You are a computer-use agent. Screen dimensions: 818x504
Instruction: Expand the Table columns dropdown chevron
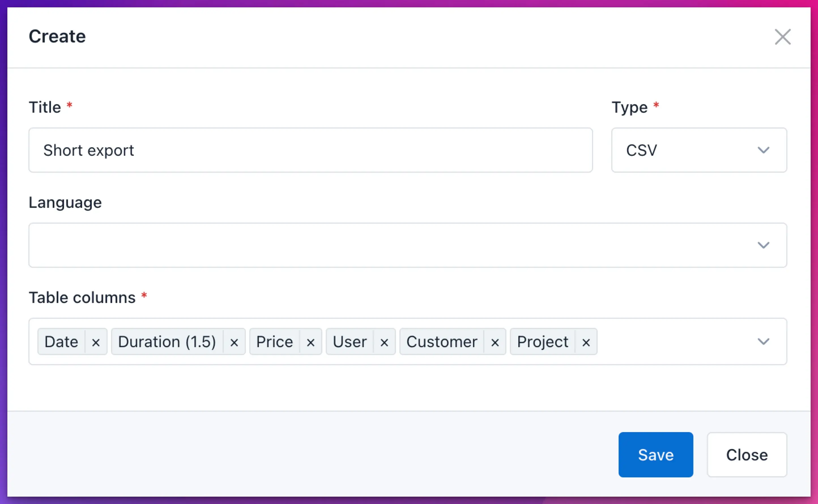point(763,341)
